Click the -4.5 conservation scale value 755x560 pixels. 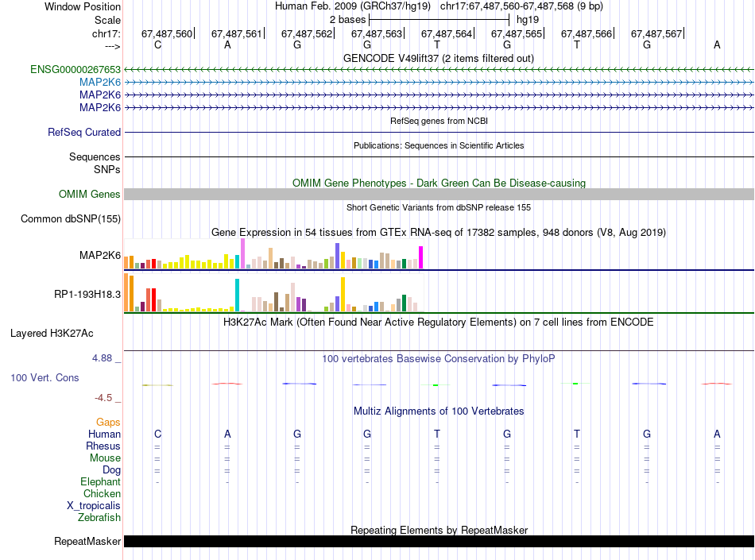tap(103, 397)
